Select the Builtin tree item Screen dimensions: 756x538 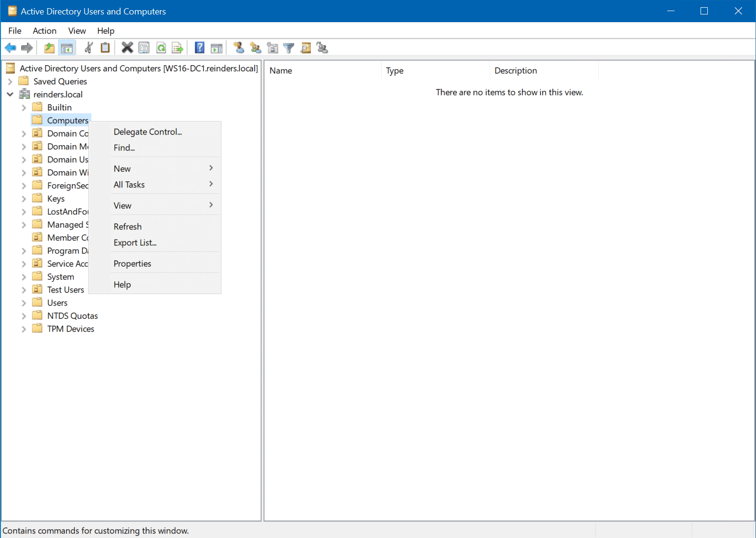pyautogui.click(x=59, y=108)
